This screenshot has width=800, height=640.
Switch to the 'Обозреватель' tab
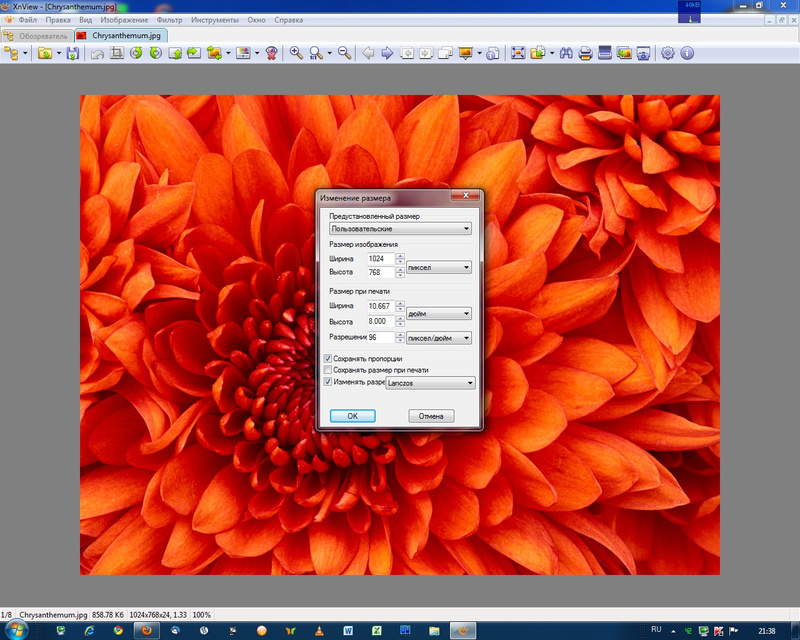coord(42,35)
